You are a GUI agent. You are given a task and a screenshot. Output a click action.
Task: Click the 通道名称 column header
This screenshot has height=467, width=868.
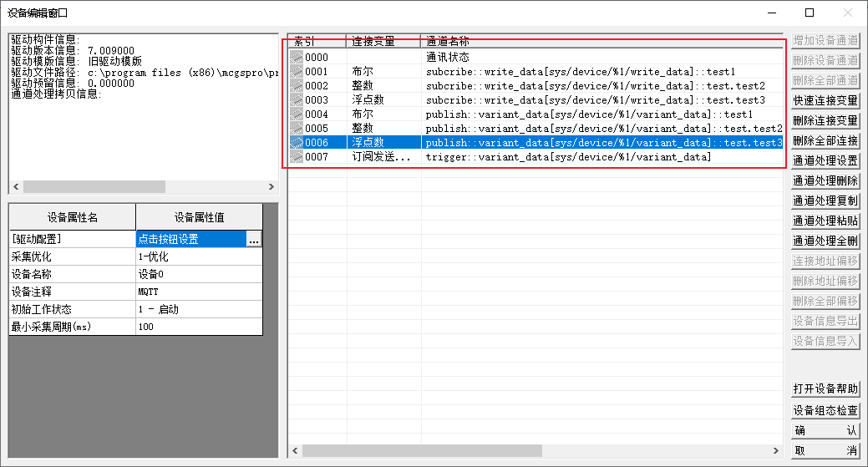coord(602,42)
